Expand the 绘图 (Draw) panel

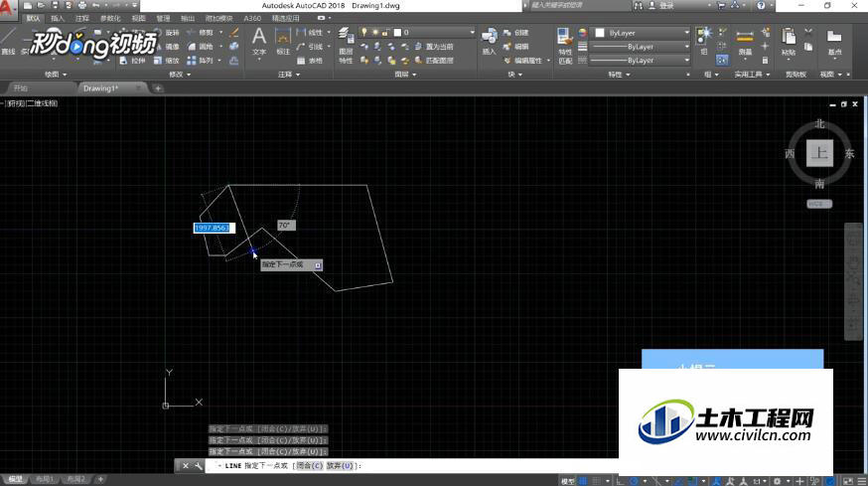[x=56, y=75]
